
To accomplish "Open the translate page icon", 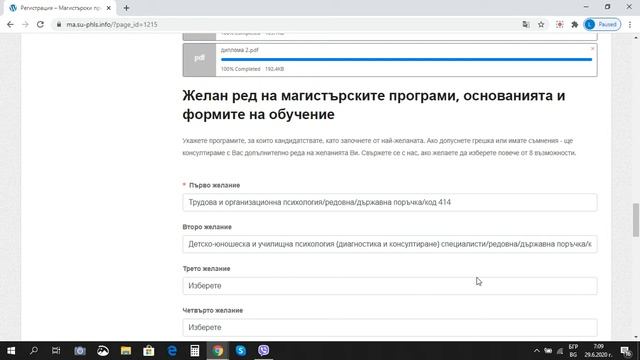I will pyautogui.click(x=526, y=24).
